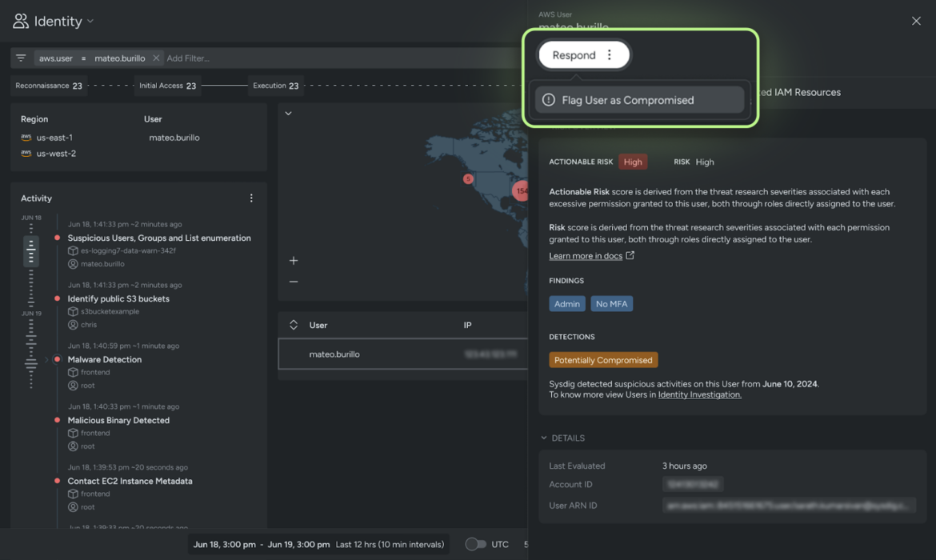The width and height of the screenshot is (936, 560).
Task: Click the user icon next to chris
Action: 73,325
